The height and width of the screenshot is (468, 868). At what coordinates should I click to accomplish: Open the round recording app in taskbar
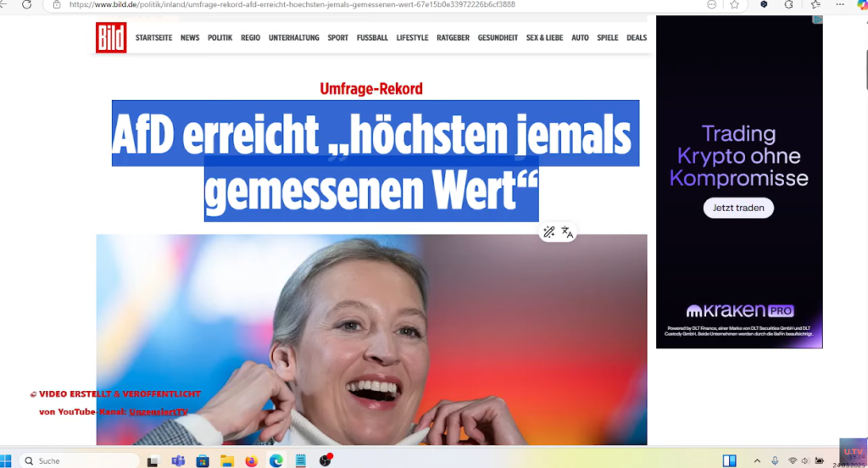point(325,460)
